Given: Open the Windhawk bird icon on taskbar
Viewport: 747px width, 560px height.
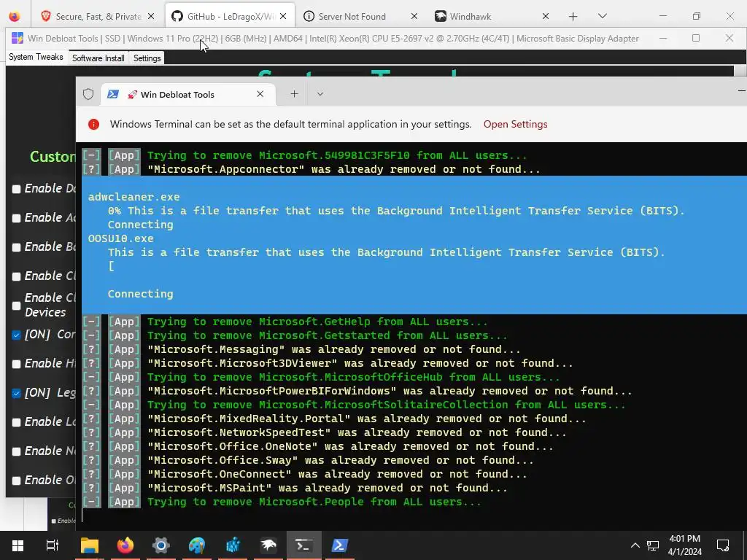Looking at the screenshot, I should 268,545.
